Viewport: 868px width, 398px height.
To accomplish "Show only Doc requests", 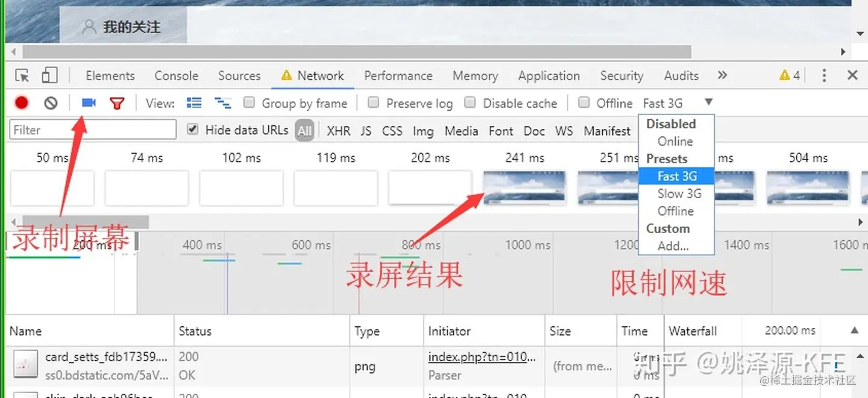I will pyautogui.click(x=534, y=131).
